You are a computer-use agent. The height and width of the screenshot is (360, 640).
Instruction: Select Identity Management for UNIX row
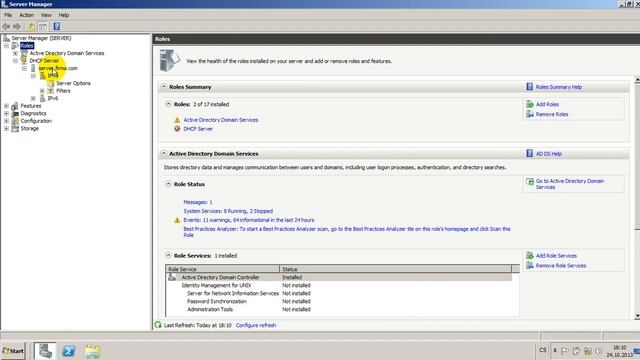point(339,285)
